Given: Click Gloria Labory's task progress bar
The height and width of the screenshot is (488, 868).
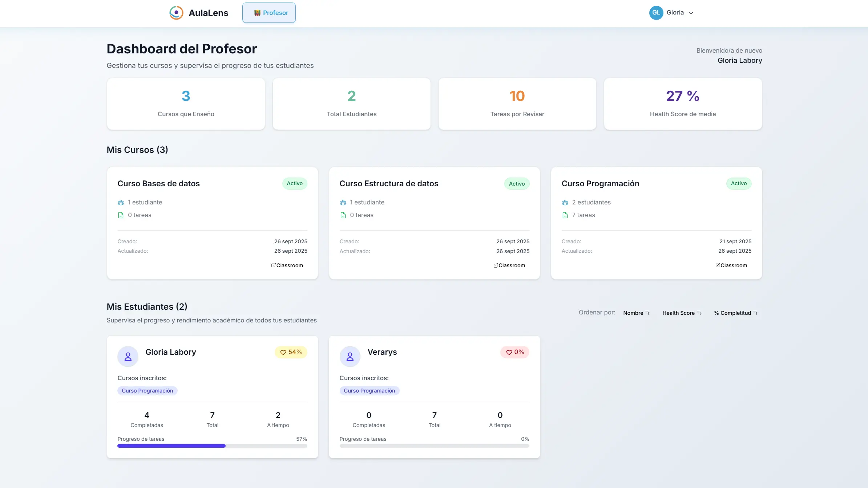Looking at the screenshot, I should (x=212, y=446).
